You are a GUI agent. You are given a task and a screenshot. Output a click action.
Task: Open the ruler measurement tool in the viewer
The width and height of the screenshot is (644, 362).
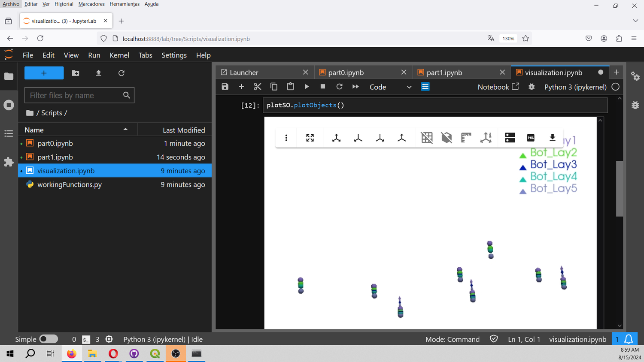(466, 138)
